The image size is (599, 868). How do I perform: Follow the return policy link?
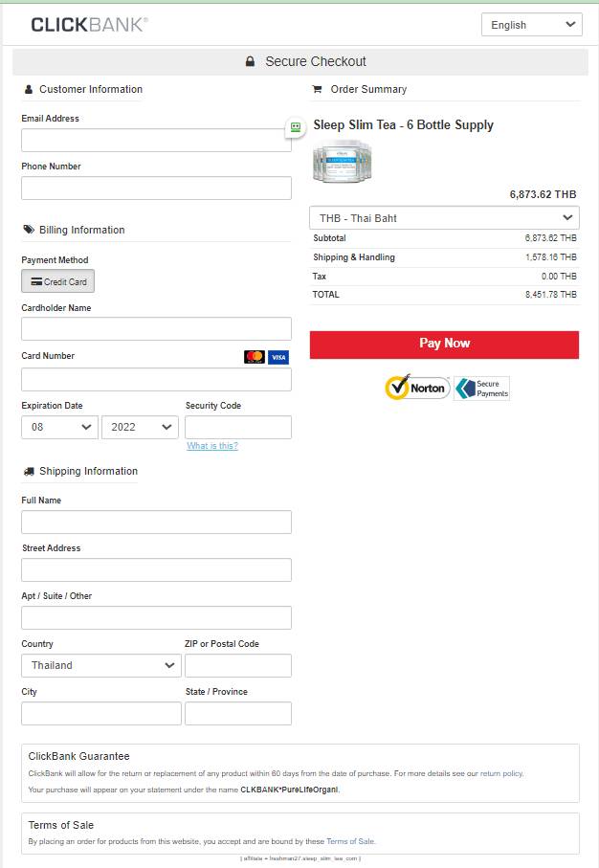click(x=501, y=773)
